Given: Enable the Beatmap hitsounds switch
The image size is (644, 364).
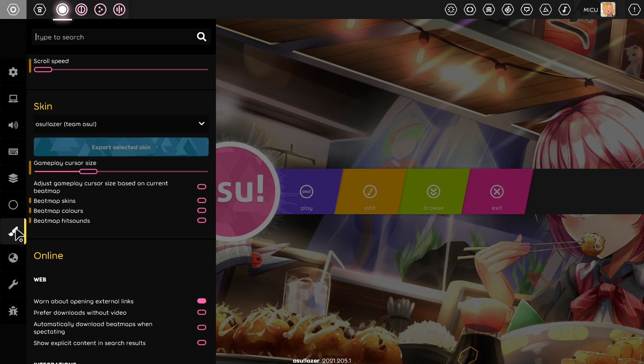Looking at the screenshot, I should (202, 220).
